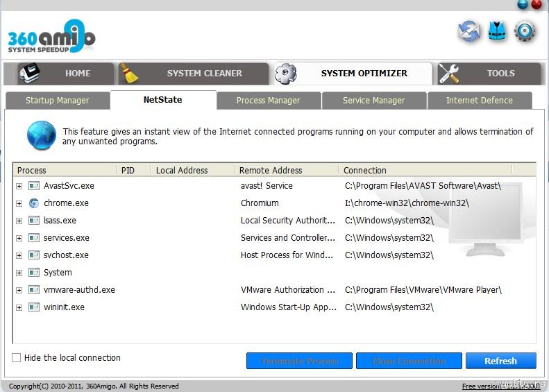Click the blue life vest rescue icon
The height and width of the screenshot is (392, 549).
tap(497, 31)
